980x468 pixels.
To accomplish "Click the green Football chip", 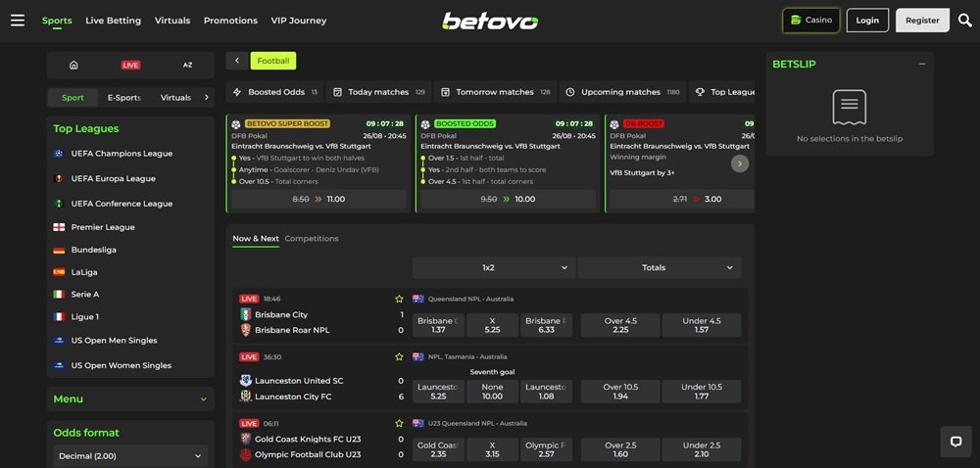I will pyautogui.click(x=273, y=61).
